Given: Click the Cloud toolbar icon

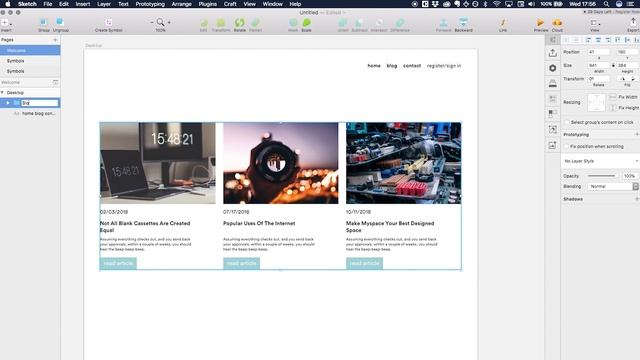Looking at the screenshot, I should [x=557, y=24].
